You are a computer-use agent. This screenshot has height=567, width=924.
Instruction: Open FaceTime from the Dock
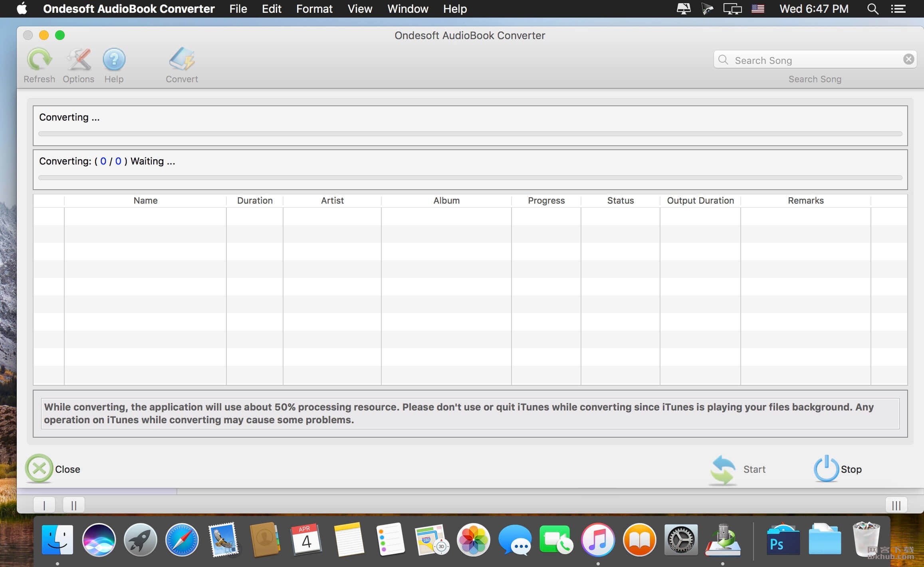556,540
